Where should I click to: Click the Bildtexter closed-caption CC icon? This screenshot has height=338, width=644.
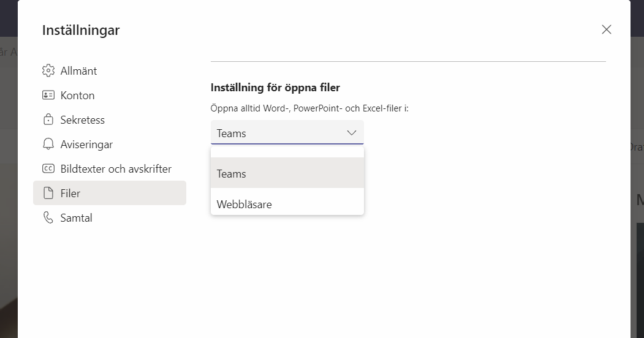pos(48,168)
